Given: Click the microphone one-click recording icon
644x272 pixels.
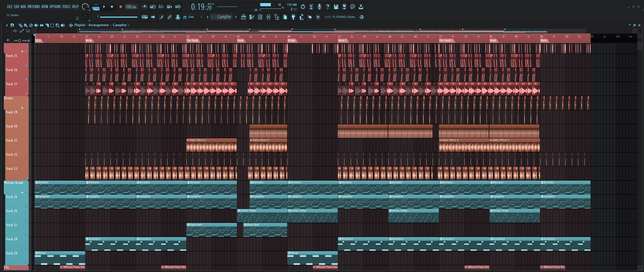Looking at the screenshot, I should pyautogui.click(x=319, y=7).
